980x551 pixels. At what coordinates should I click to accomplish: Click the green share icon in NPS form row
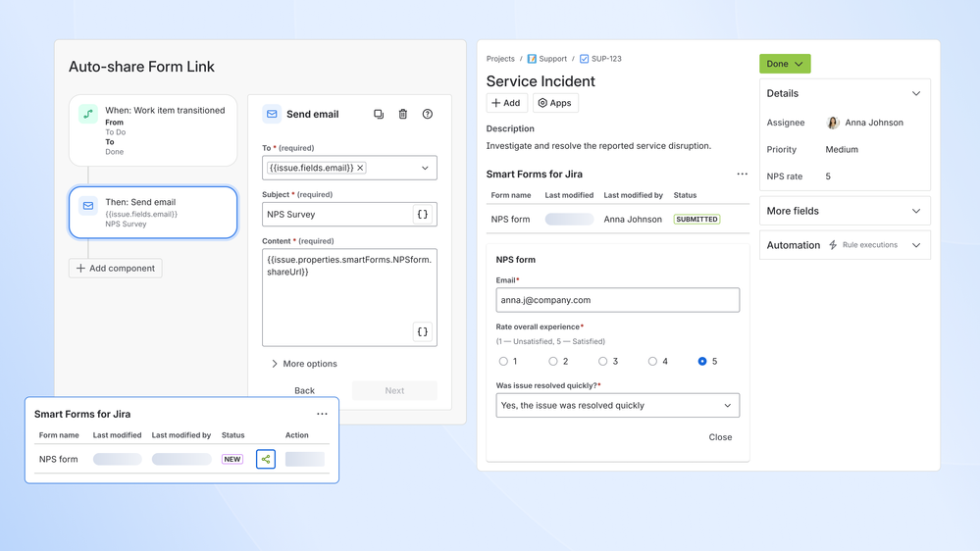(266, 459)
